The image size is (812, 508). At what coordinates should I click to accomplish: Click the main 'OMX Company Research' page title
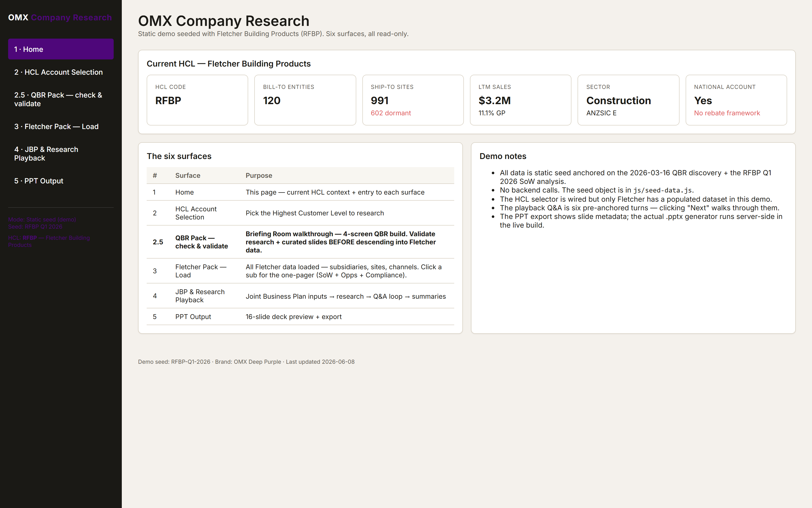click(224, 21)
